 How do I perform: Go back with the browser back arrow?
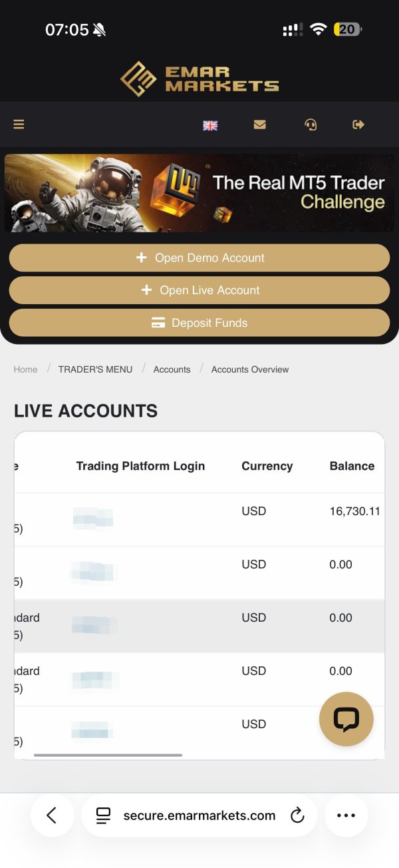pyautogui.click(x=52, y=815)
